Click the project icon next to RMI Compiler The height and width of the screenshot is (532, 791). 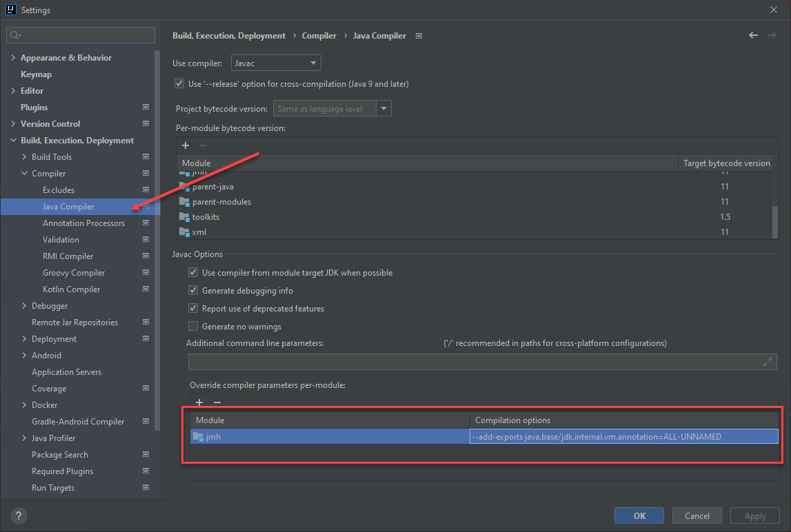tap(146, 256)
